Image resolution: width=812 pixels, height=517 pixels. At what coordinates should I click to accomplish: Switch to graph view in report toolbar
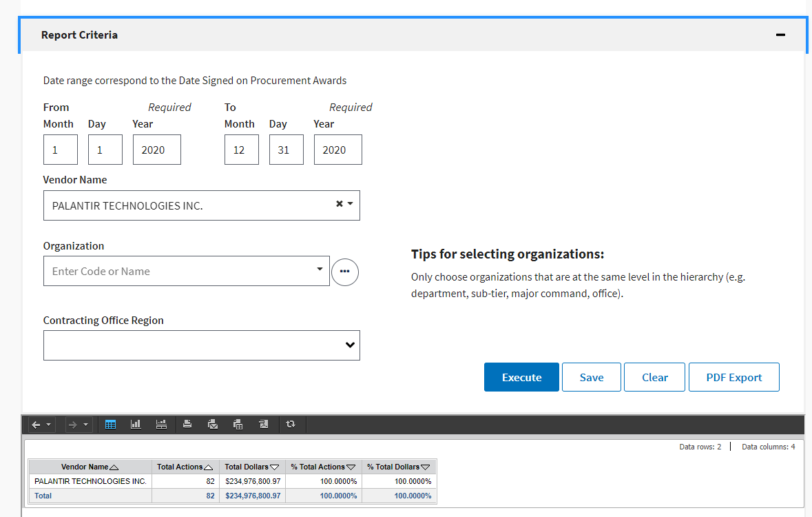(x=136, y=425)
